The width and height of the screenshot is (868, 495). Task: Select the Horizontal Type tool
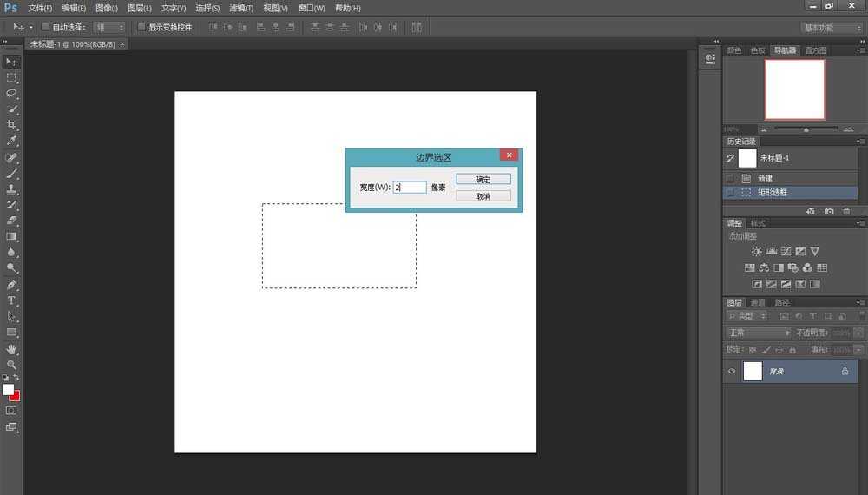(x=12, y=300)
